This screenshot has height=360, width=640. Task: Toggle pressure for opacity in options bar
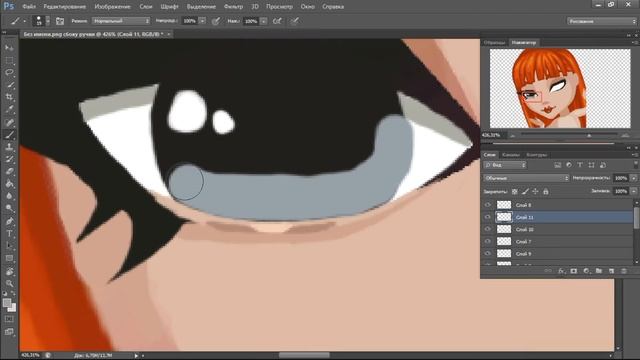tap(216, 21)
